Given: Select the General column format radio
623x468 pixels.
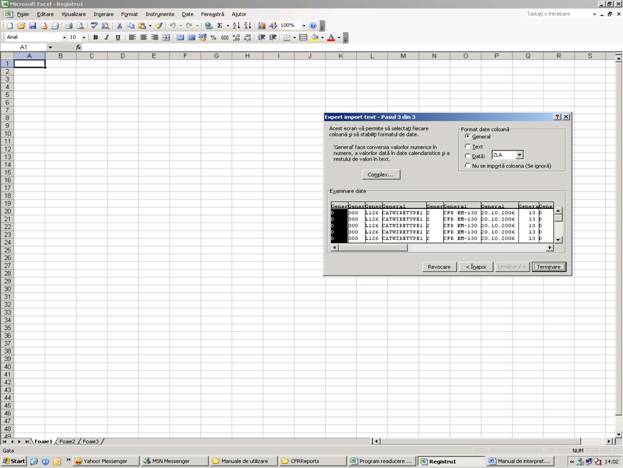Looking at the screenshot, I should 467,137.
